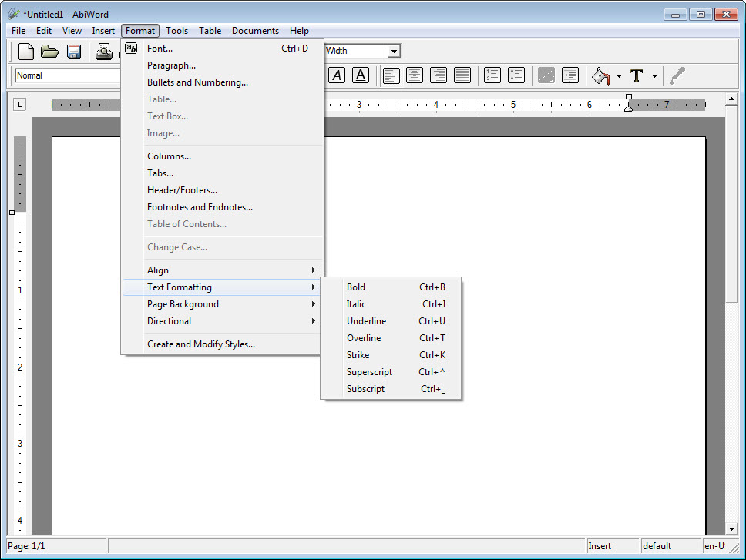Choose Columns... from Format menu
Viewport: 746px width, 560px height.
(223, 156)
